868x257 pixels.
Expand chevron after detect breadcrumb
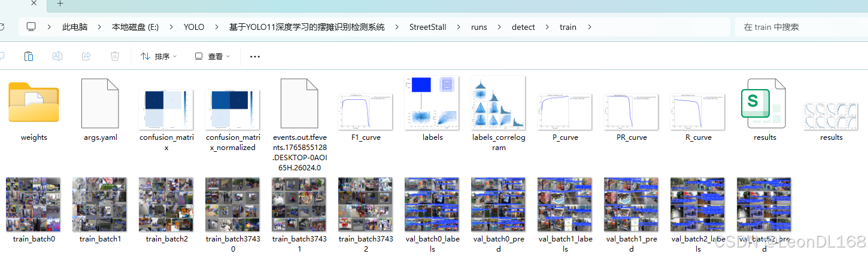[548, 27]
